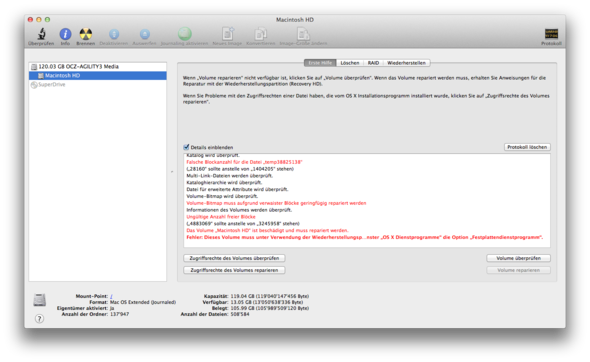Click Zugriffsrechte des Volumes überprüfen button
This screenshot has height=362, width=590.
[x=234, y=258]
